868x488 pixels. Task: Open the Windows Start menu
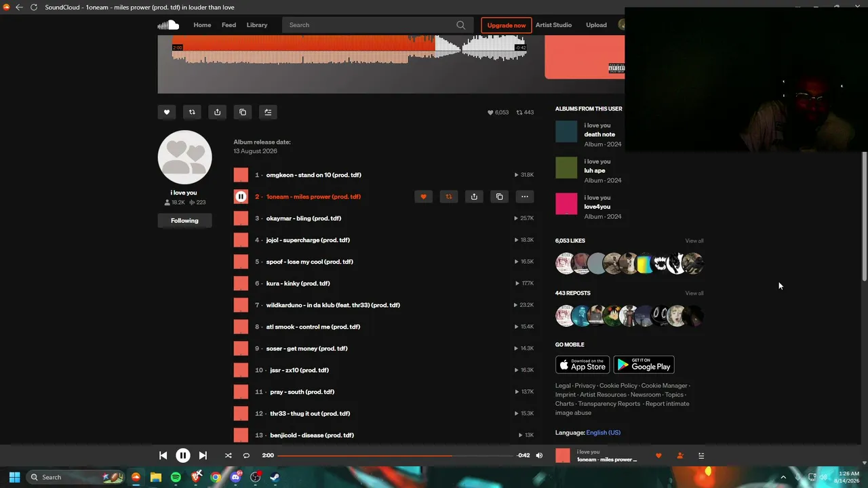point(14,477)
